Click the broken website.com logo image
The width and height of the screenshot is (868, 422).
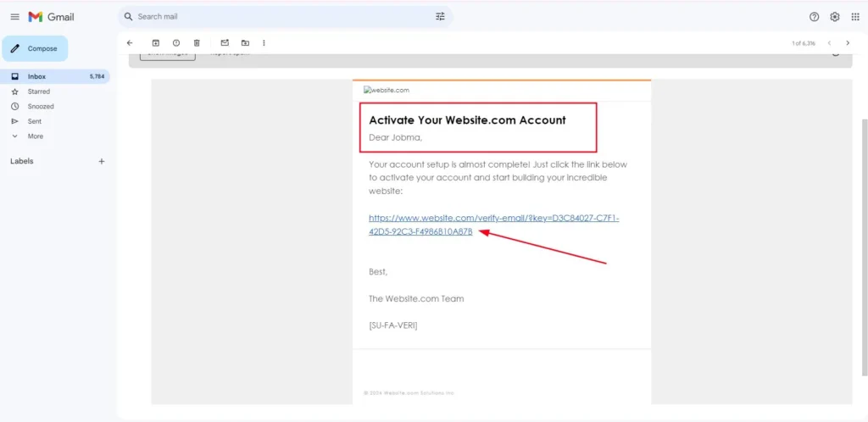(x=387, y=90)
